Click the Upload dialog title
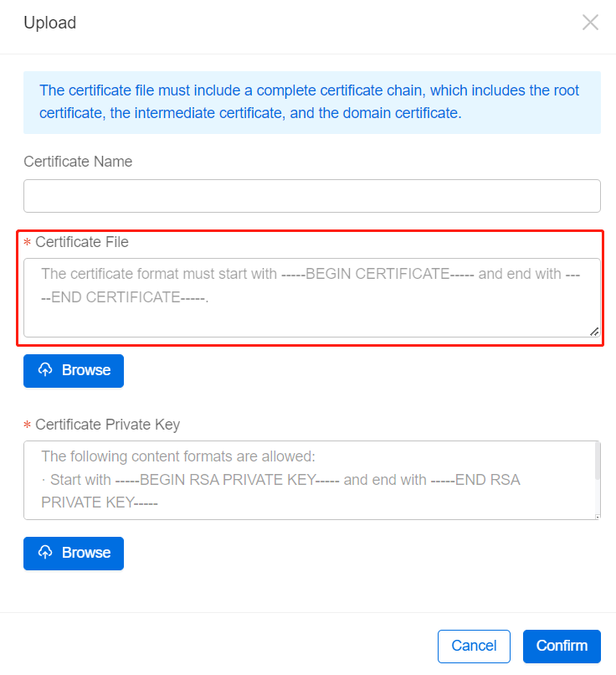This screenshot has height=675, width=616. point(50,23)
